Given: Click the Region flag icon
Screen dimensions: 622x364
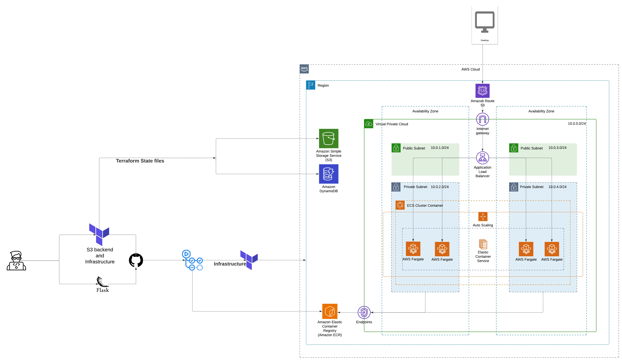Looking at the screenshot, I should 311,85.
